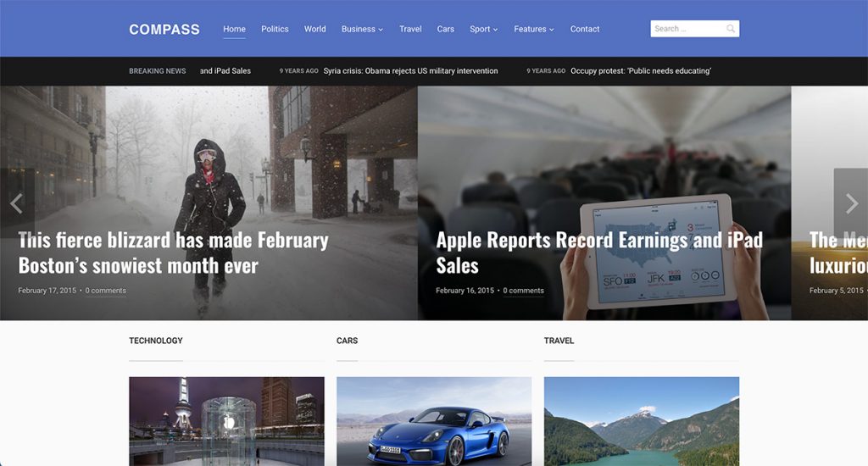868x466 pixels.
Task: Select the Travel navigation item
Action: pos(410,30)
